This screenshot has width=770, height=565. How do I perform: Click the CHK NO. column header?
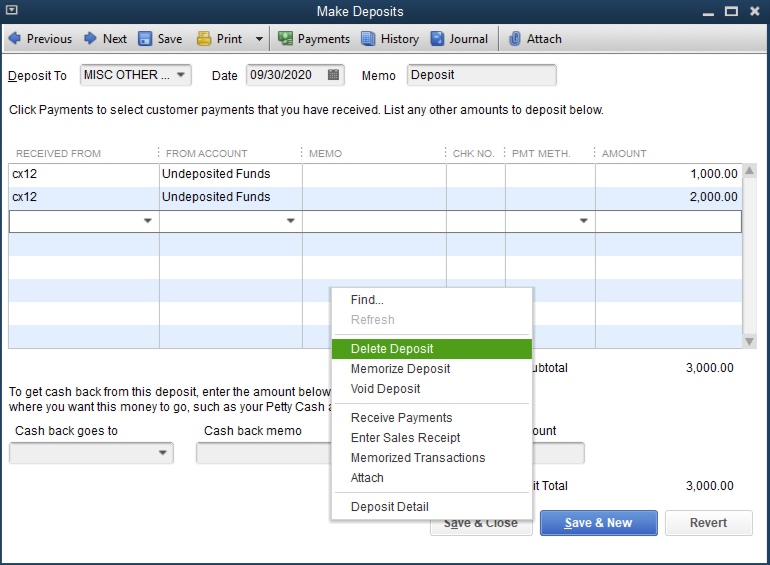coord(473,154)
